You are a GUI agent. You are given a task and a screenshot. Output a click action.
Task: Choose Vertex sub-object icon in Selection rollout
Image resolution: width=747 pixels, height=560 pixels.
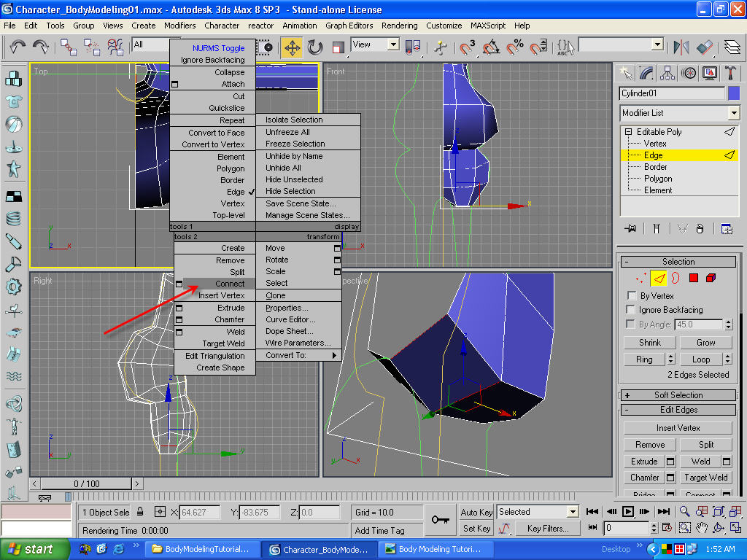point(641,278)
